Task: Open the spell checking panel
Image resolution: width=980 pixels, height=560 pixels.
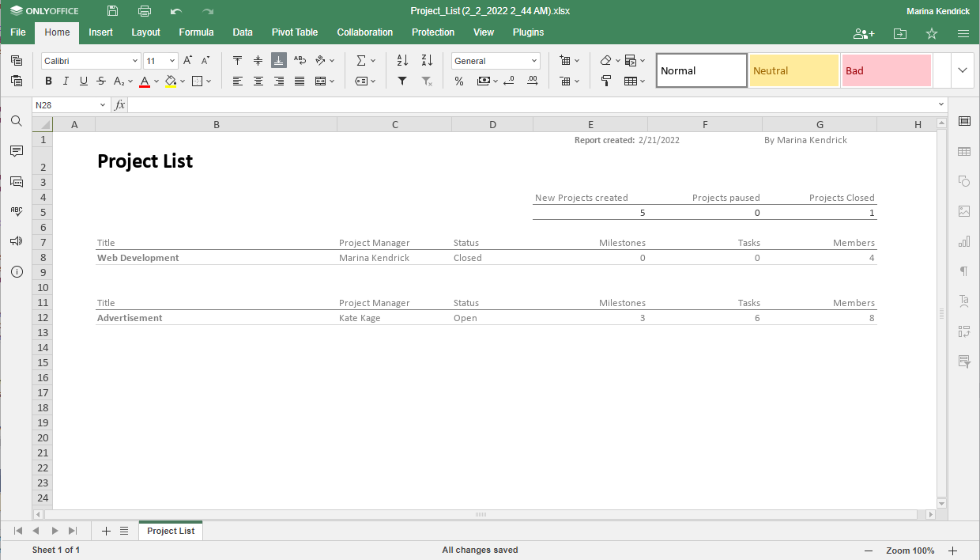Action: point(16,211)
